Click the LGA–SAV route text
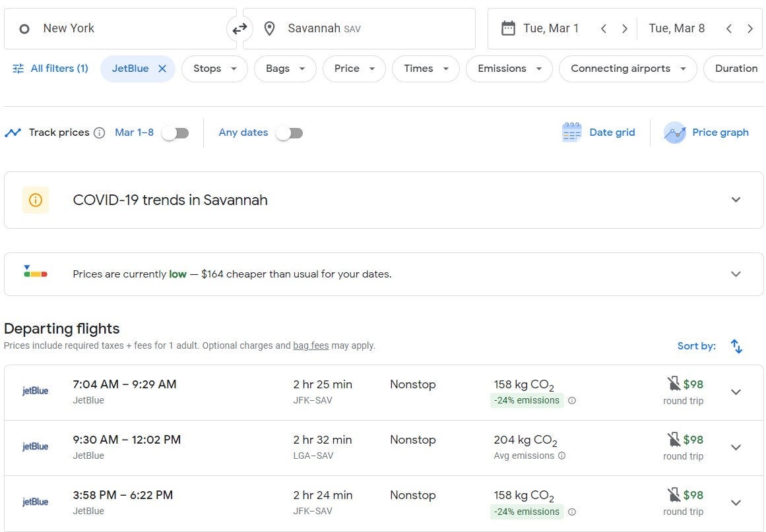Viewport: 766px width, 532px height. 313,456
